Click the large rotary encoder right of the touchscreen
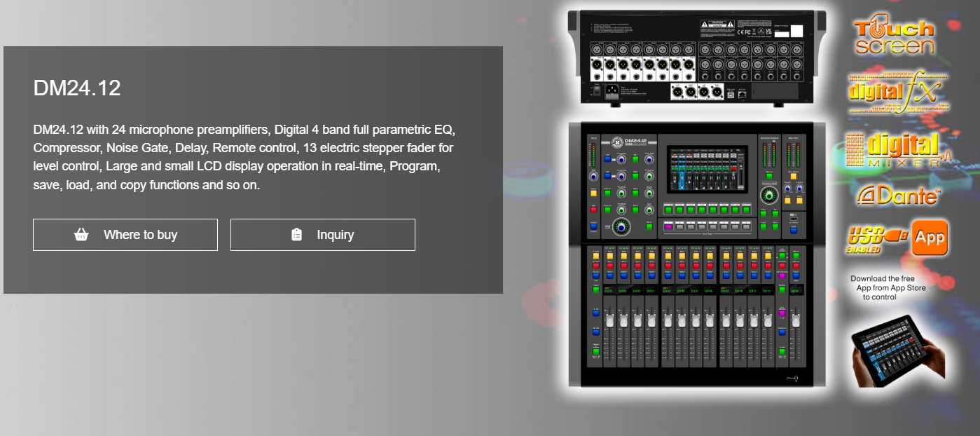 pyautogui.click(x=770, y=196)
